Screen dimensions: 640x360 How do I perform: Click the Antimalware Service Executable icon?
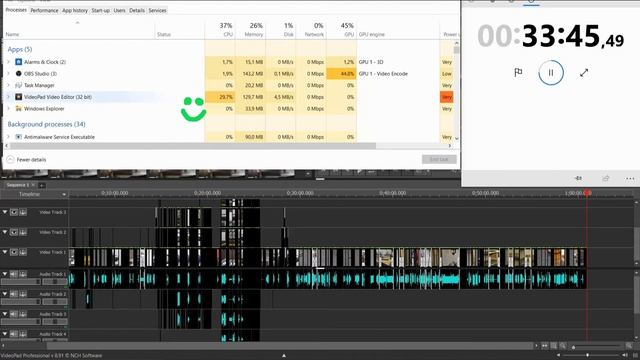[x=18, y=137]
